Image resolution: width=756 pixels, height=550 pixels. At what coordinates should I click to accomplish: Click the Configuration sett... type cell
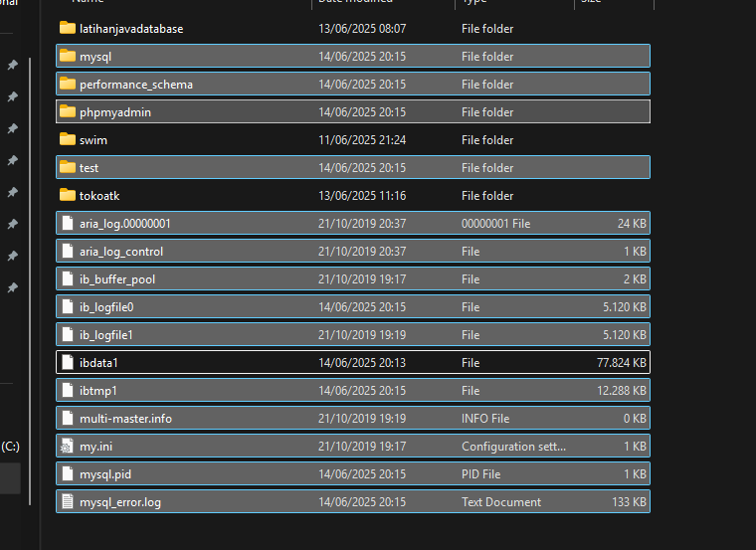(513, 447)
